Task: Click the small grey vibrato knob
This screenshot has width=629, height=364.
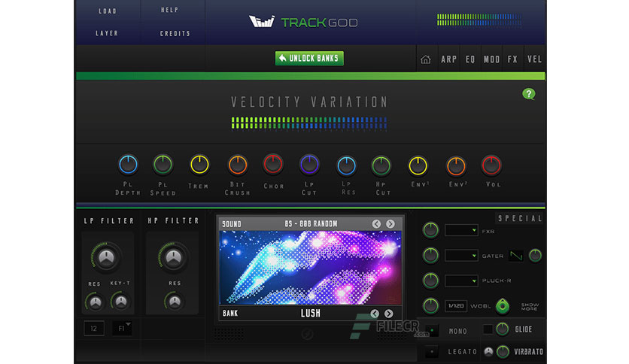Action: coord(488,351)
